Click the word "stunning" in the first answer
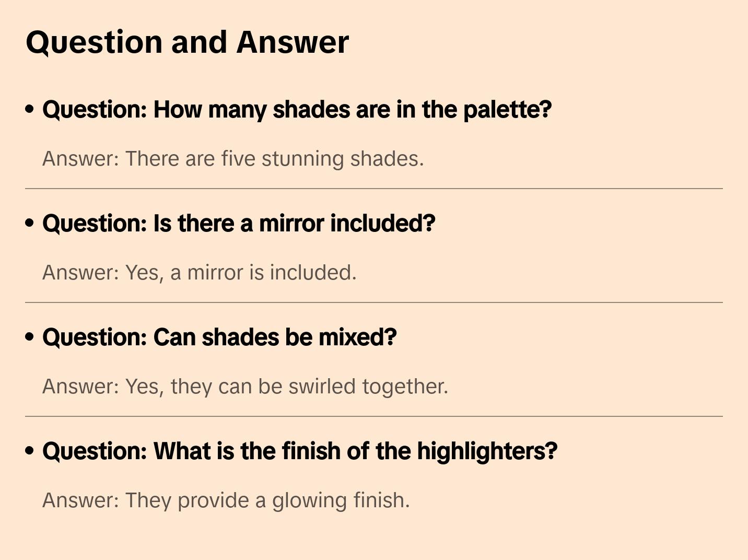Viewport: 748px width, 560px height. (x=302, y=159)
